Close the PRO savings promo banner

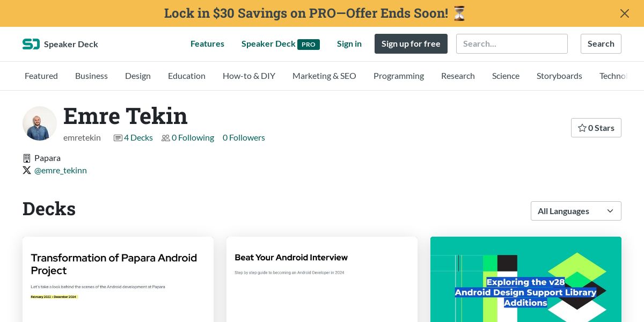point(625,13)
